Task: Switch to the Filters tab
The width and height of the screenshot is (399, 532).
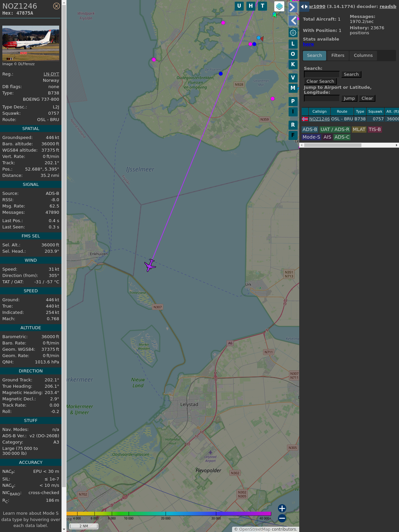Action: click(x=338, y=56)
